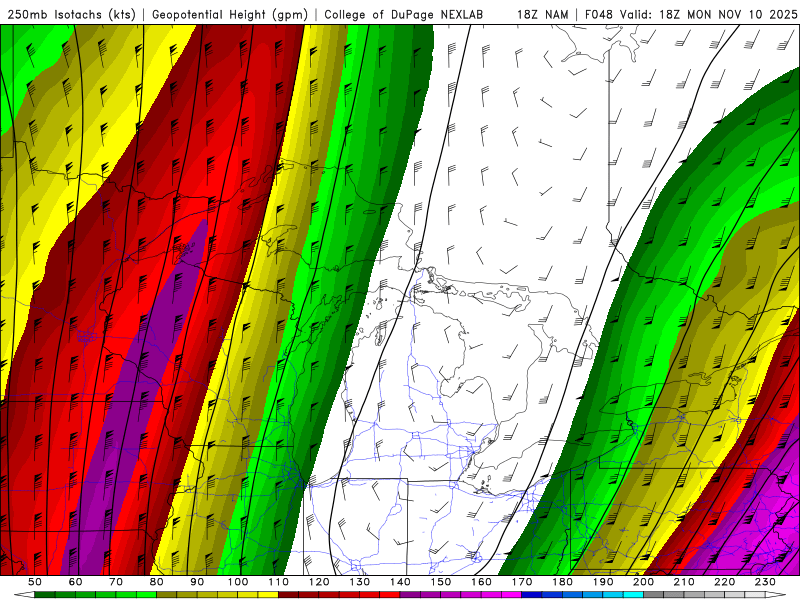Screen dimensions: 800x600
Task: Click the 'College of DuPage NEXLAB' credit text
Action: click(404, 15)
